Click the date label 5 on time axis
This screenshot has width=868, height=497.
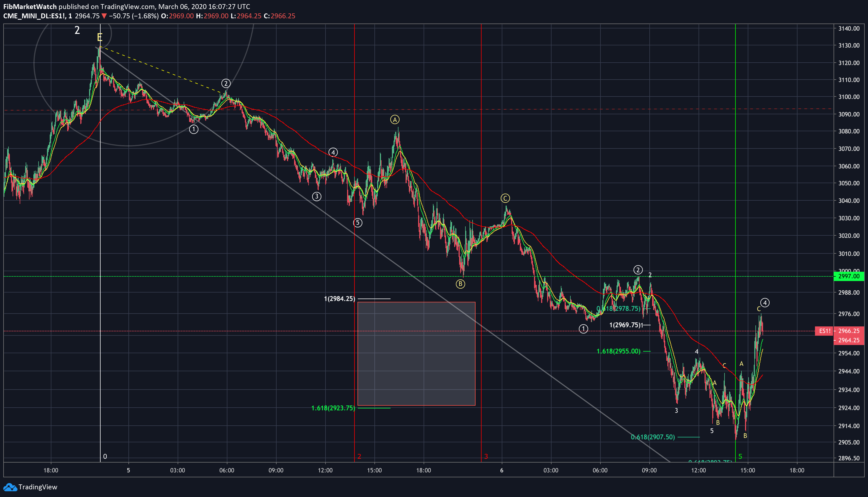click(128, 470)
